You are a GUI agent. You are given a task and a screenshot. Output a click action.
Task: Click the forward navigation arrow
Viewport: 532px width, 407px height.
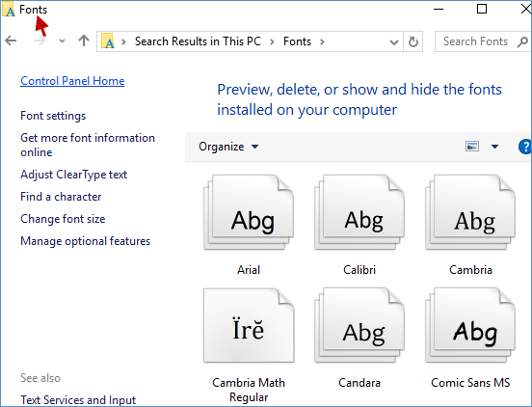[40, 41]
